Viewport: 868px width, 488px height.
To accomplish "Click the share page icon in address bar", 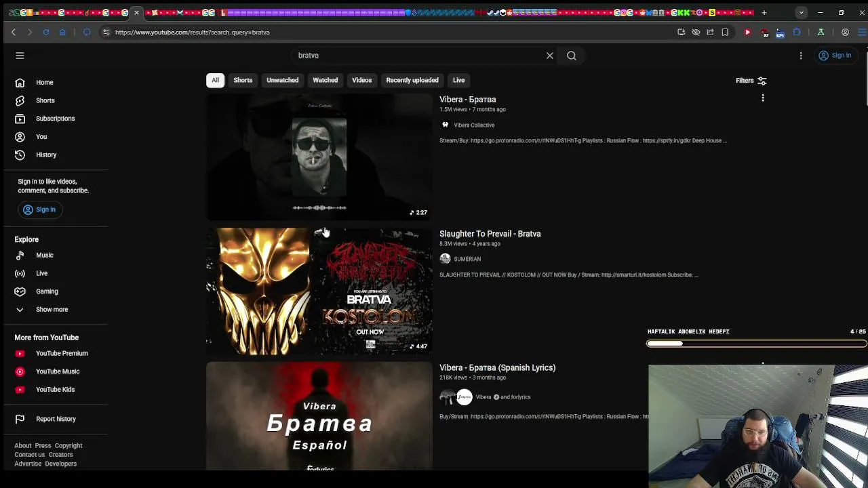I will (x=710, y=32).
